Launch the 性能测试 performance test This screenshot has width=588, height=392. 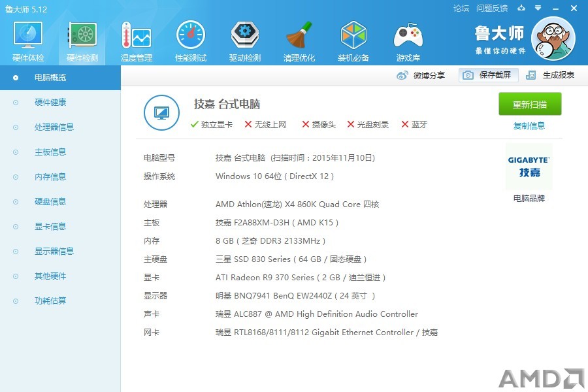coord(191,41)
